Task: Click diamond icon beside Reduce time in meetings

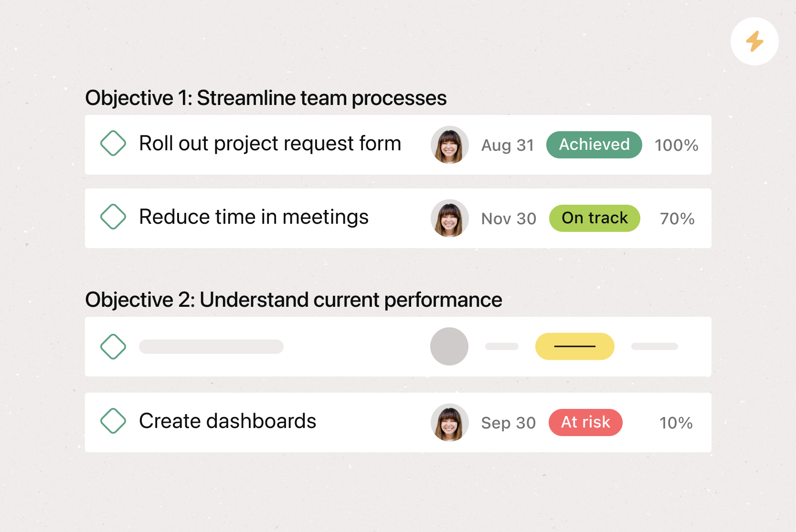Action: [113, 217]
